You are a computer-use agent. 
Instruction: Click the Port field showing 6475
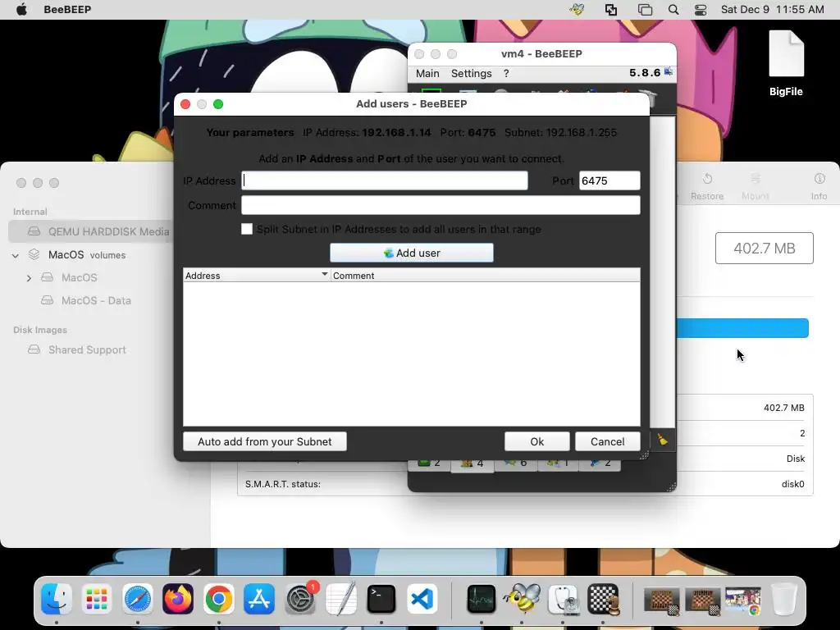pyautogui.click(x=609, y=180)
